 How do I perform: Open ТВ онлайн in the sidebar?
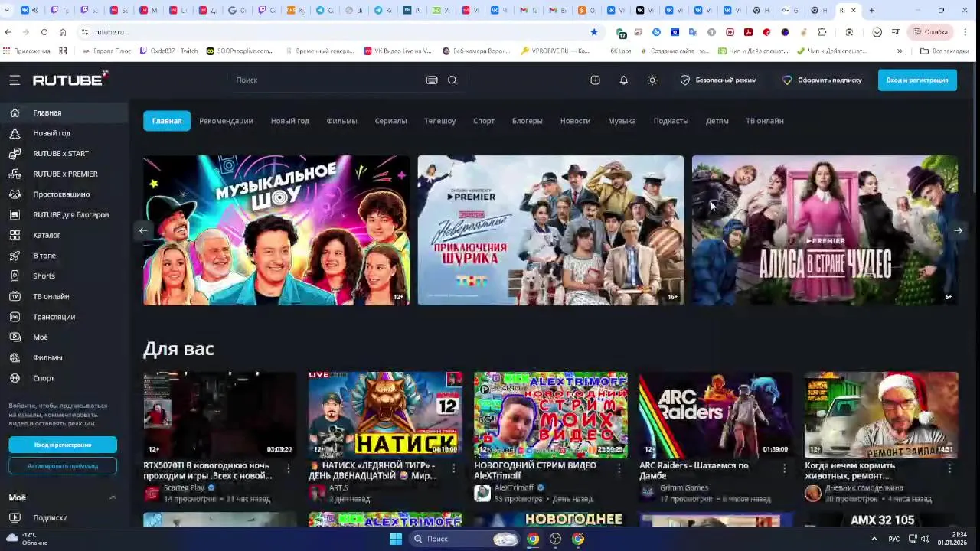click(64, 296)
